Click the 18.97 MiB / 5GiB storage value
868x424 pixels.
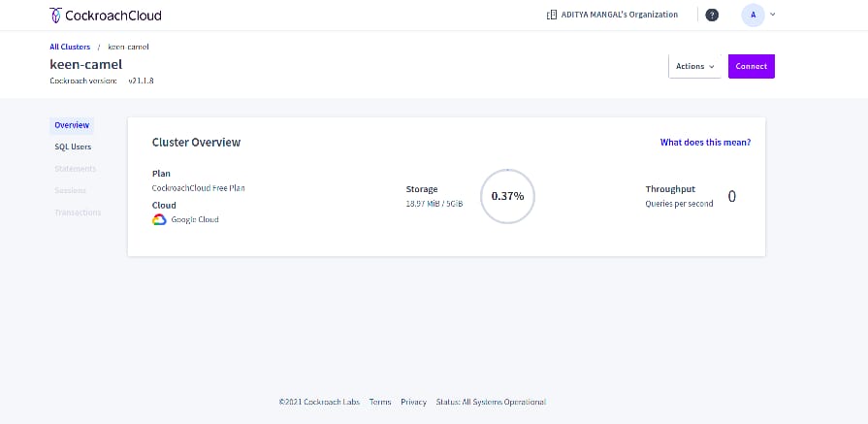click(x=434, y=204)
